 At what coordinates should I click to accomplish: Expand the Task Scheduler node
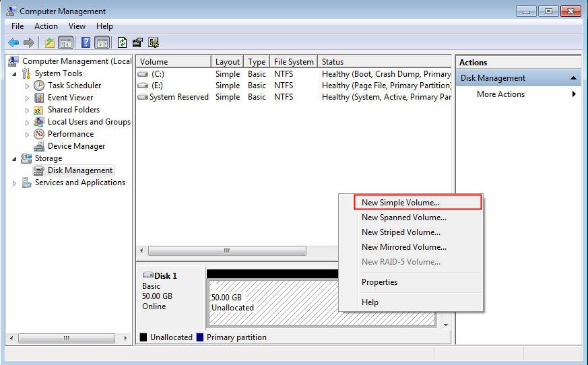point(27,86)
